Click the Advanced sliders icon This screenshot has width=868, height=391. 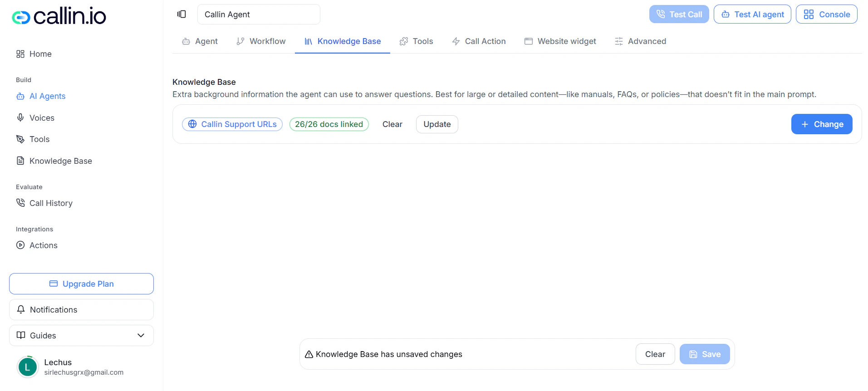[x=619, y=41]
